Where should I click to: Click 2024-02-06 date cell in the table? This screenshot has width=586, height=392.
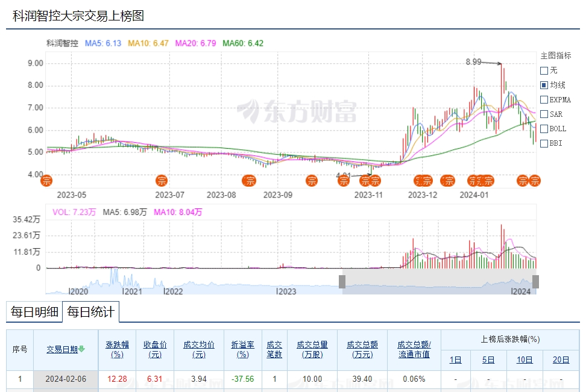pyautogui.click(x=65, y=379)
